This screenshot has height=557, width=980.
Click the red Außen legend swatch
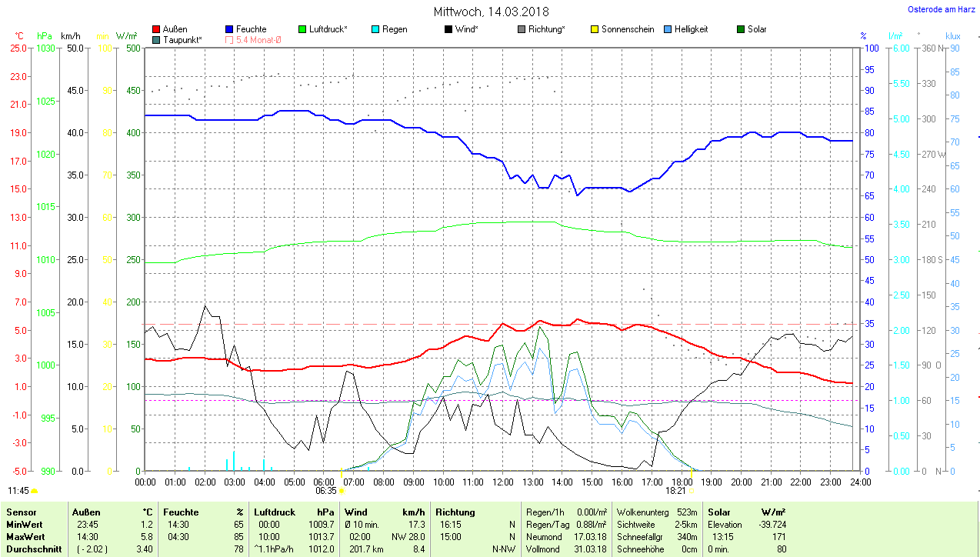[156, 29]
